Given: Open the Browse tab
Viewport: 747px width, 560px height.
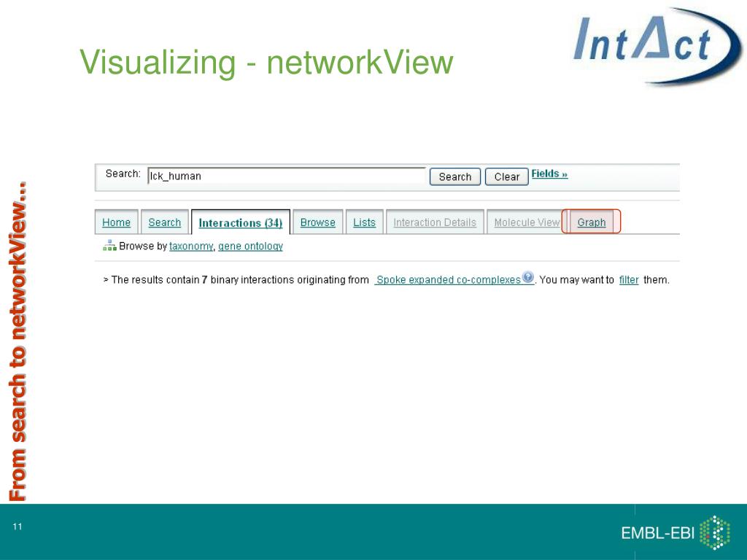Looking at the screenshot, I should pos(318,222).
